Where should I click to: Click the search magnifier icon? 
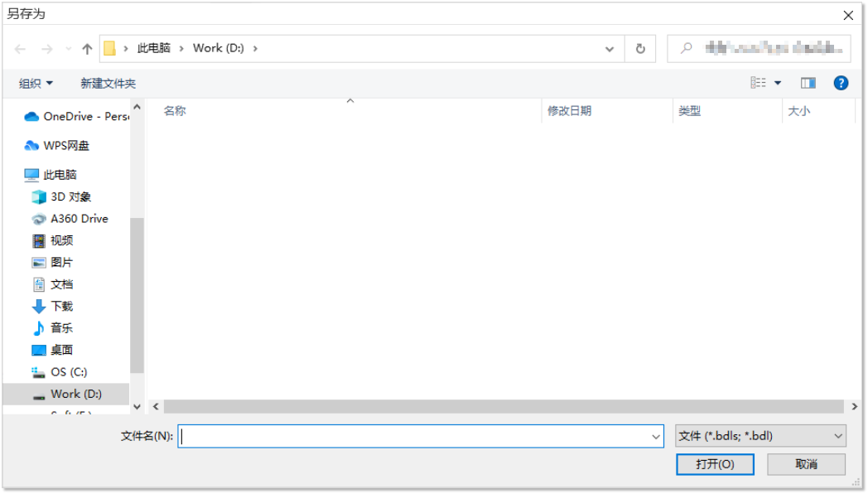coord(687,48)
